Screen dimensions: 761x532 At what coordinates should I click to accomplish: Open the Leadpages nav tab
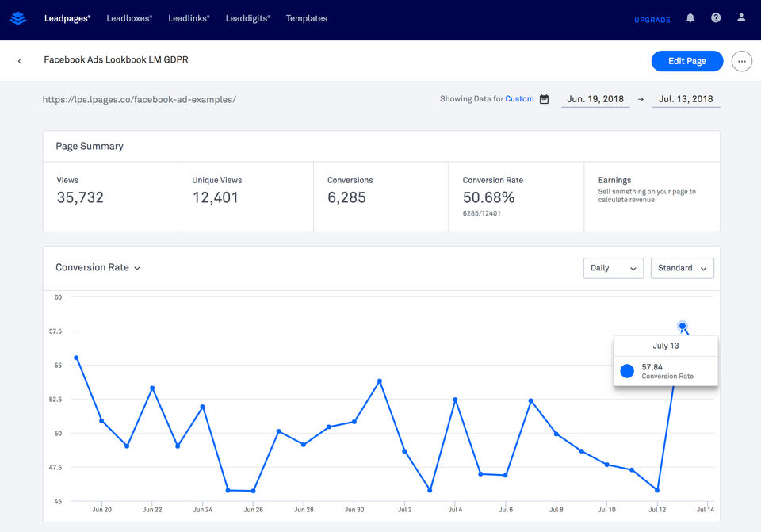(x=67, y=18)
